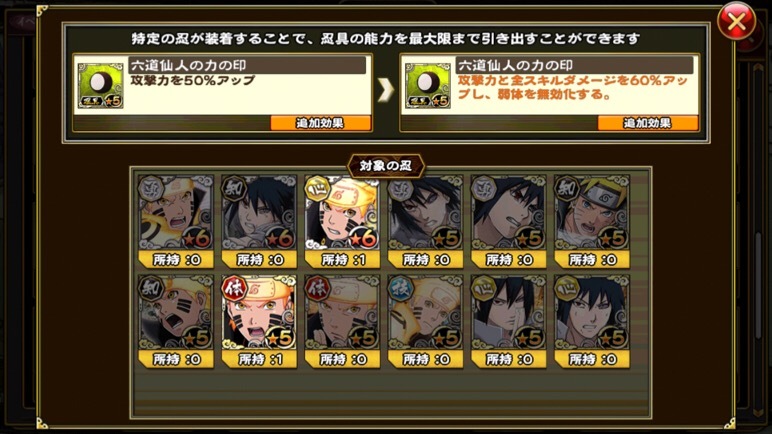772x434 pixels.
Task: Click the right 追加効果 orange button
Action: point(647,123)
